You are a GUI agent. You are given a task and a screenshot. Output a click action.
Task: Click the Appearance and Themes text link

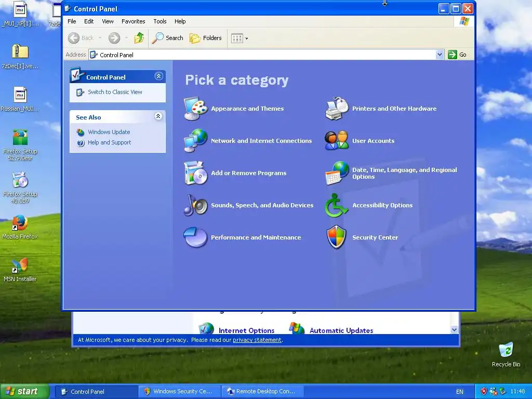coord(247,109)
